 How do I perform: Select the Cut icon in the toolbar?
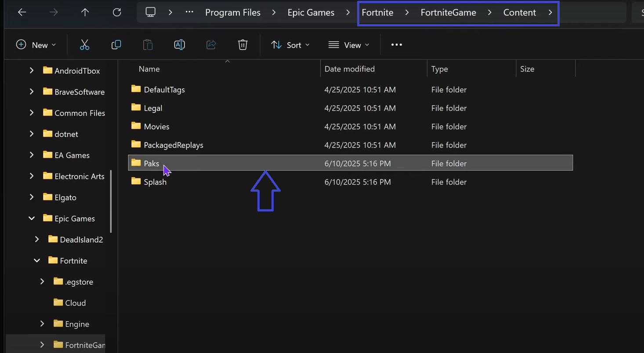coord(84,44)
